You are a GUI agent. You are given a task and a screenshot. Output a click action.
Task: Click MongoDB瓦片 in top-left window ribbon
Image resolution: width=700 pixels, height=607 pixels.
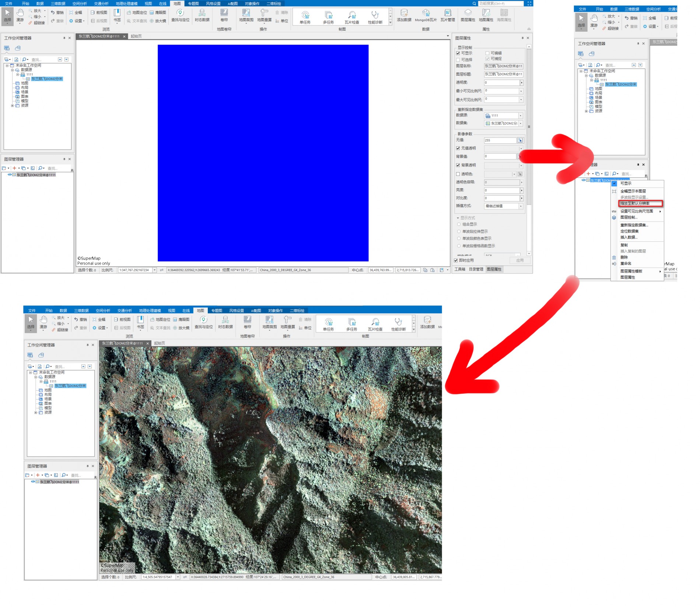426,16
